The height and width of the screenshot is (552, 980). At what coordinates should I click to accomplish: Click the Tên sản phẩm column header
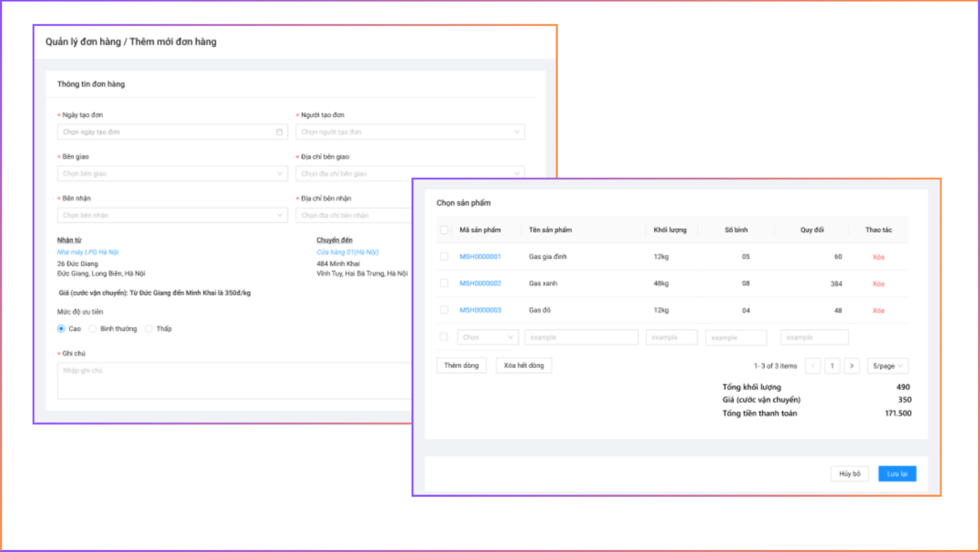click(550, 230)
